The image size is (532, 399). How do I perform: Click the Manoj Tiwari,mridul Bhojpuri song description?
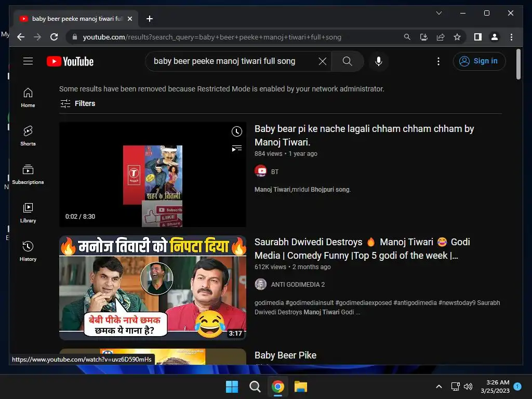[303, 190]
